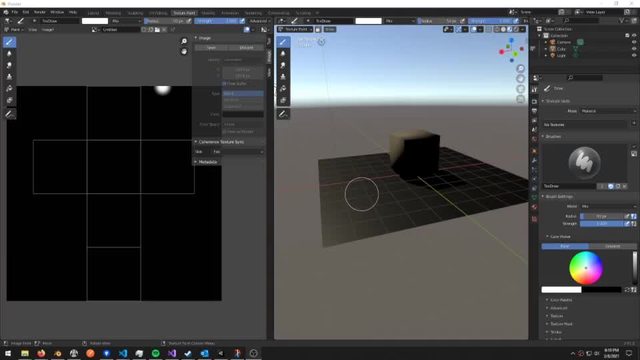Image resolution: width=640 pixels, height=360 pixels.
Task: Toggle Collection visibility eye in outliner
Action: coord(634,36)
